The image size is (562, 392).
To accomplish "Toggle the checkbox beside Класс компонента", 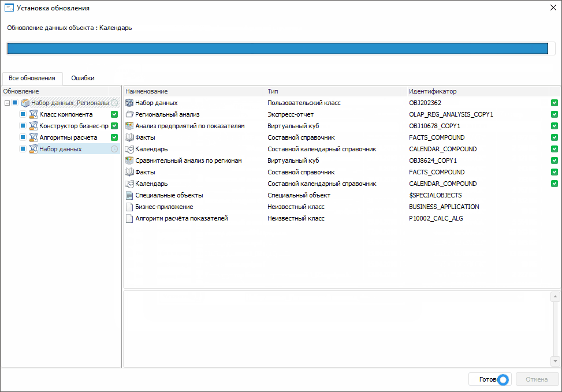I will tap(23, 114).
